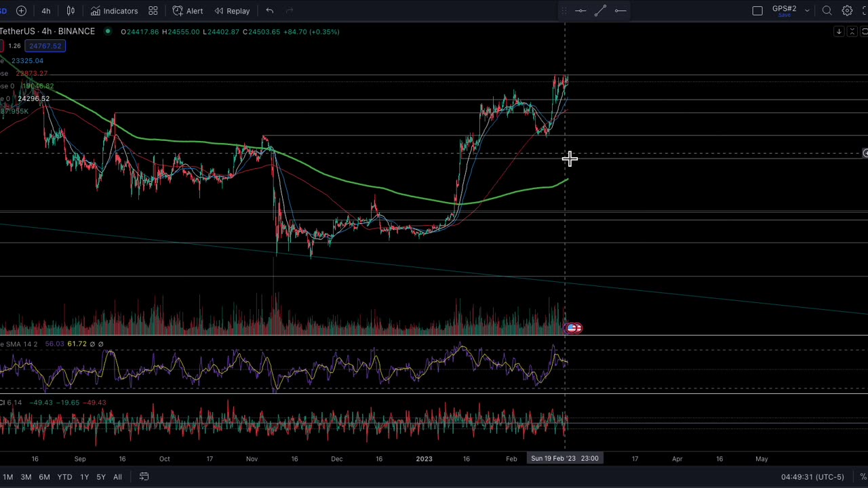Screen dimensions: 868x488
Task: Click the Nov label on time axis
Action: (252, 459)
